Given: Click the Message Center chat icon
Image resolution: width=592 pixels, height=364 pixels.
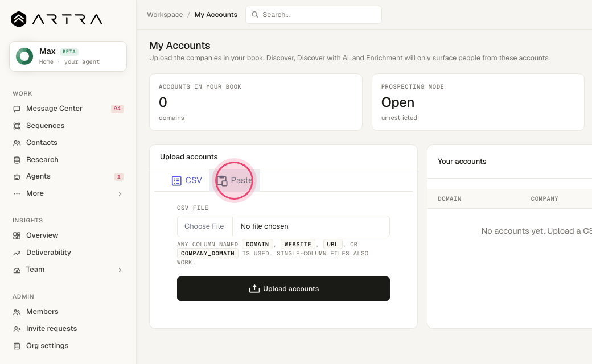Looking at the screenshot, I should tap(17, 109).
